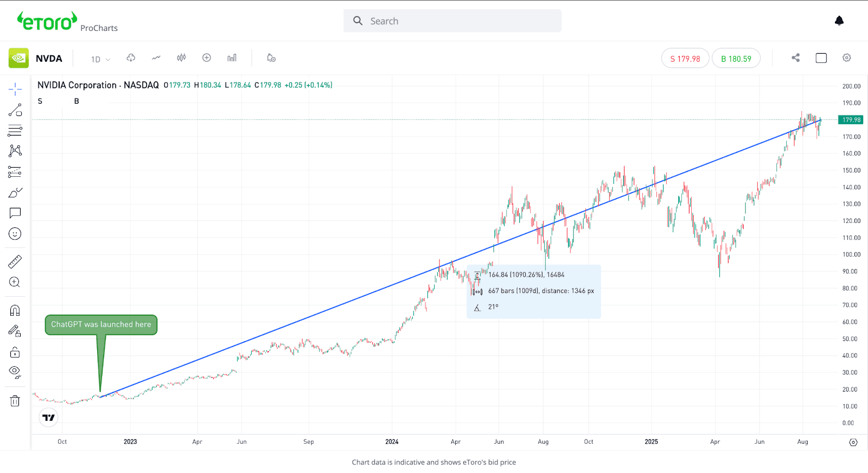Click the 2024 time axis label
The height and width of the screenshot is (473, 868).
392,442
